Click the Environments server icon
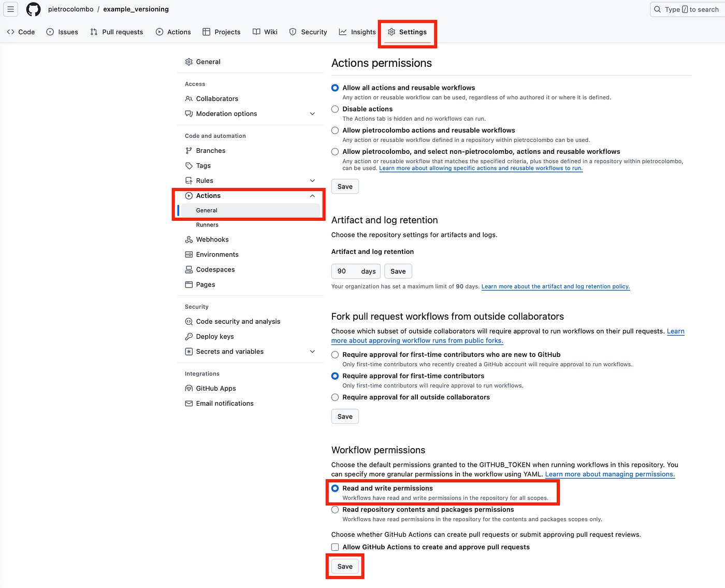725x588 pixels. [x=189, y=254]
